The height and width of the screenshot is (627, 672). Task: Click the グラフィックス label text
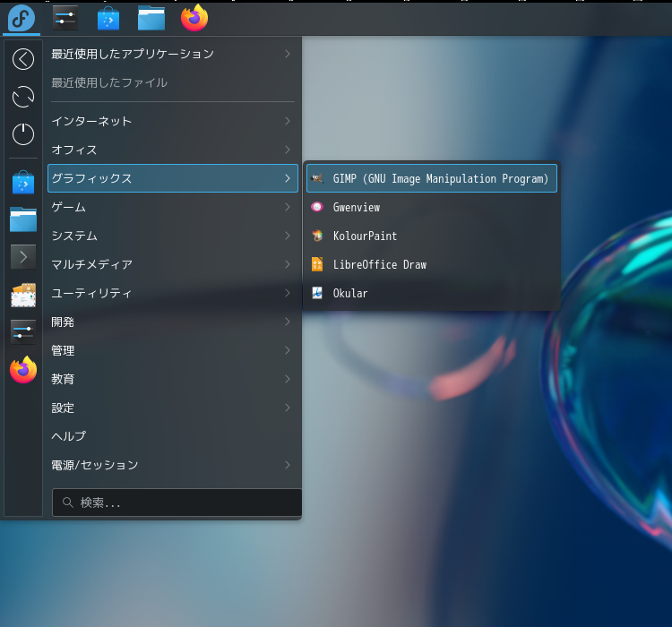click(x=91, y=178)
